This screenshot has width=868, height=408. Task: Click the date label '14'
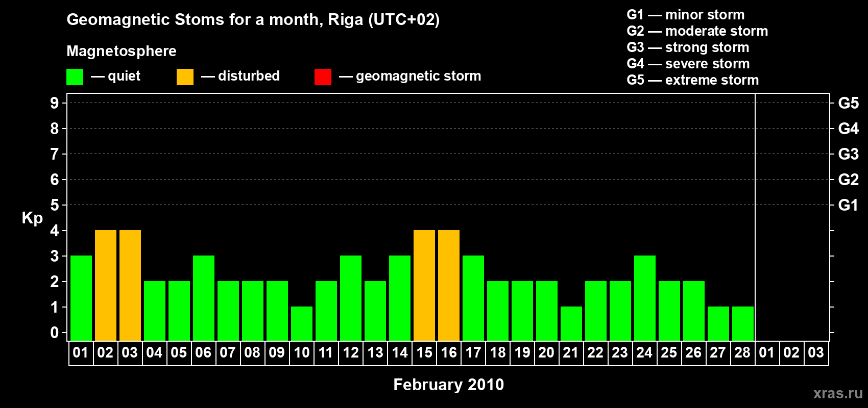(399, 352)
